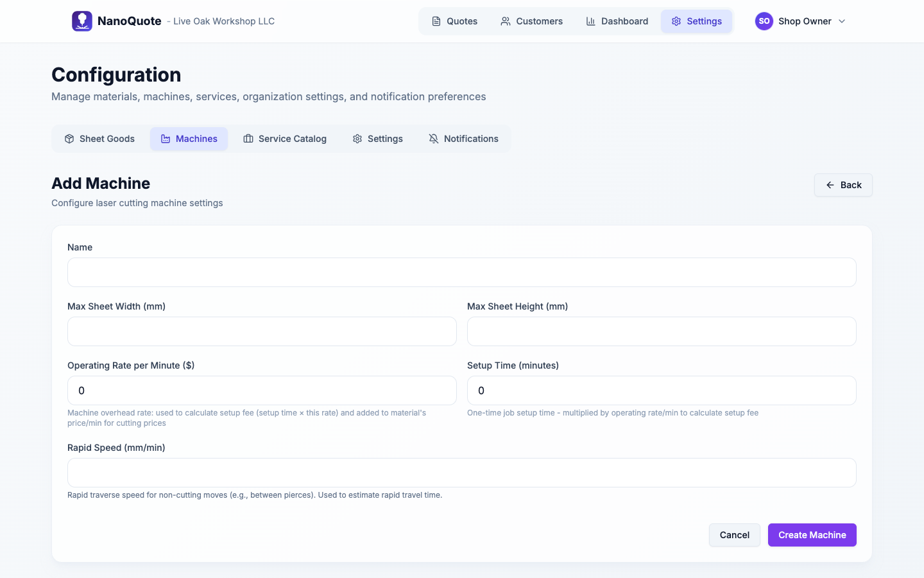
Task: Click the Service Catalog briefcase icon
Action: [x=248, y=139]
